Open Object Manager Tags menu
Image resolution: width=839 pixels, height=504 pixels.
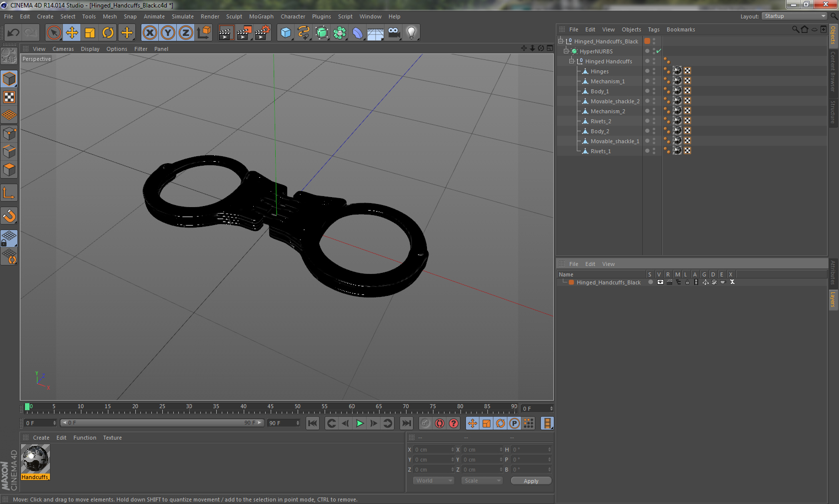coord(654,29)
